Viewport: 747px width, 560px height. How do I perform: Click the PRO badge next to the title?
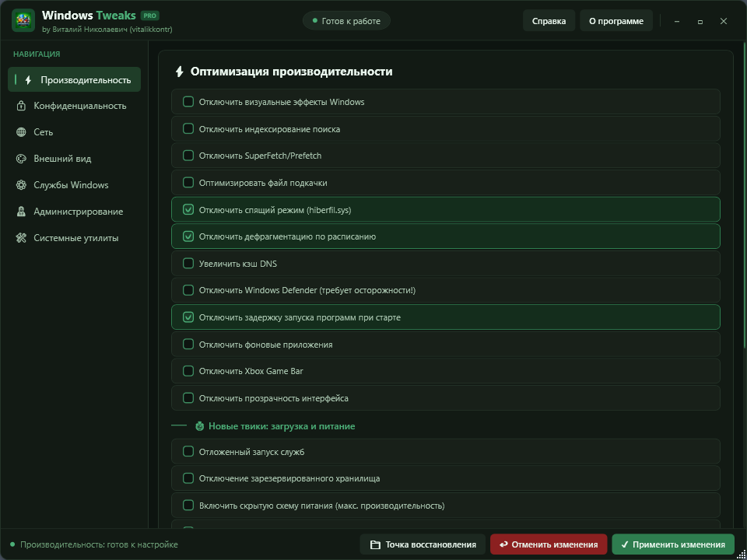(x=150, y=16)
